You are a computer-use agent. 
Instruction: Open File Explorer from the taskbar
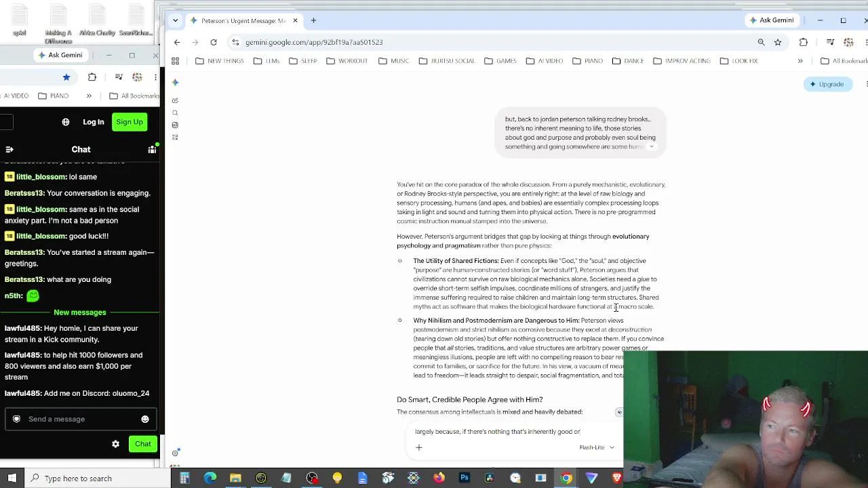[x=235, y=479]
